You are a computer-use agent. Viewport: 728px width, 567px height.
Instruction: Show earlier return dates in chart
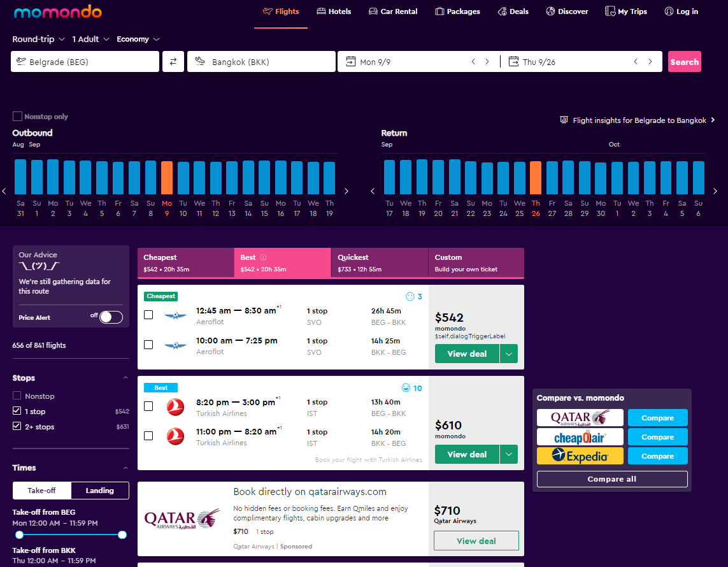click(x=373, y=191)
